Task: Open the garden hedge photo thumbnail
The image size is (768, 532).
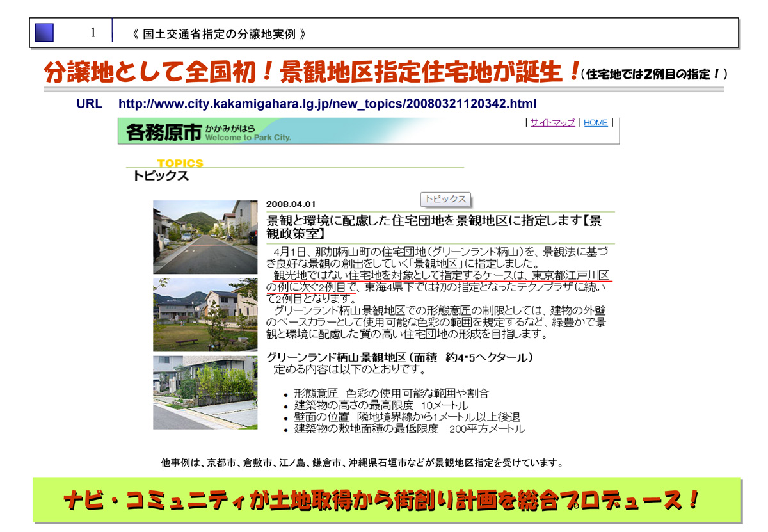Action: (x=205, y=392)
